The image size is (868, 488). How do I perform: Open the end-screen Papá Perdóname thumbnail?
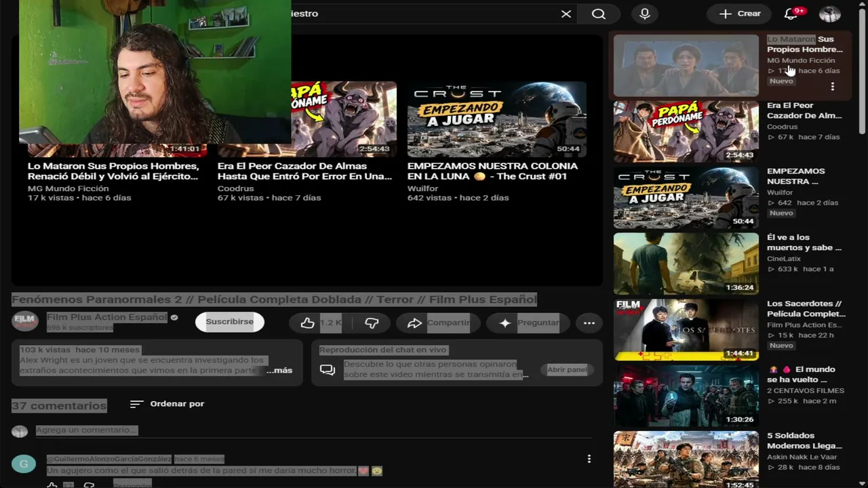pyautogui.click(x=344, y=119)
